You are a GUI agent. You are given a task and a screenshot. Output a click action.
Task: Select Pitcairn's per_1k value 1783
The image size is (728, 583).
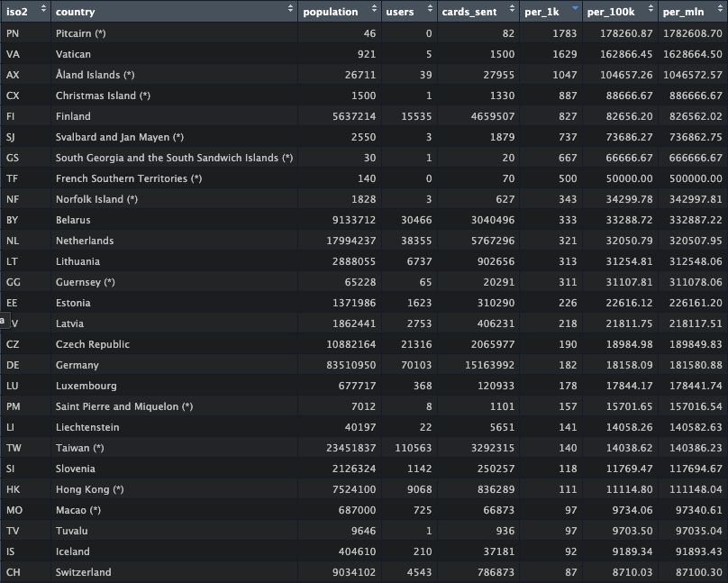tap(564, 33)
